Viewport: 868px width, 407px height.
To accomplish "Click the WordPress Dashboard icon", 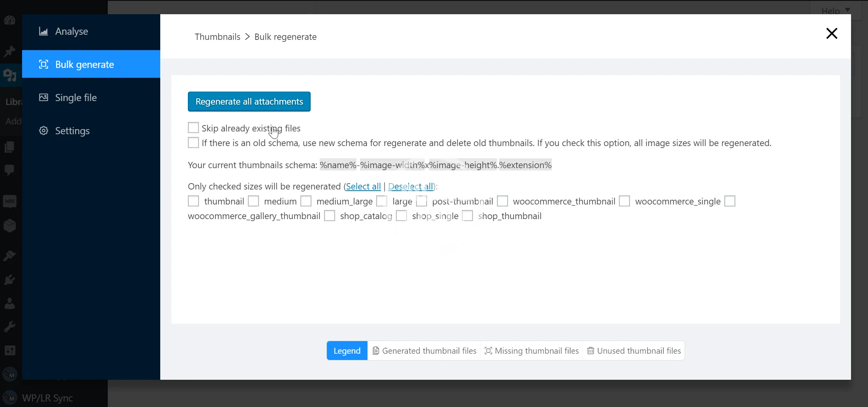I will click(x=10, y=21).
